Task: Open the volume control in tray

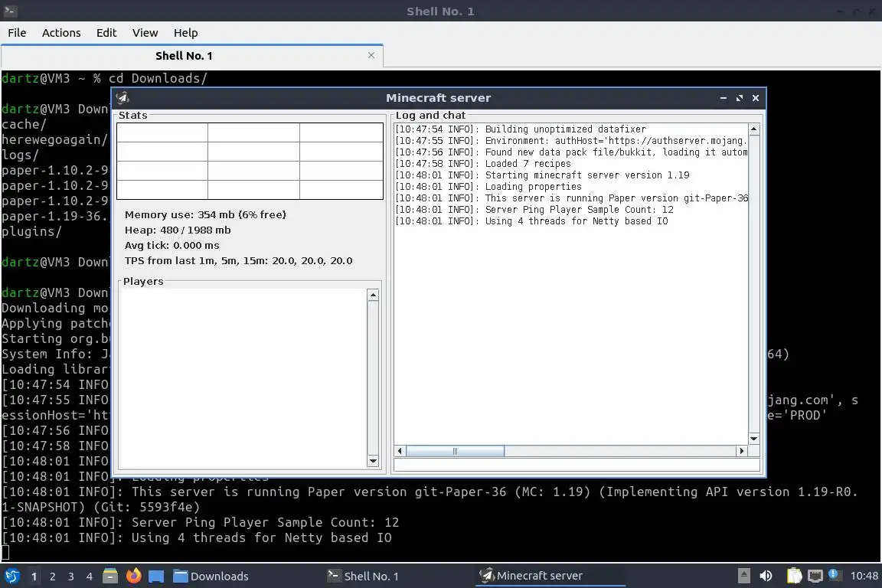Action: 766,576
